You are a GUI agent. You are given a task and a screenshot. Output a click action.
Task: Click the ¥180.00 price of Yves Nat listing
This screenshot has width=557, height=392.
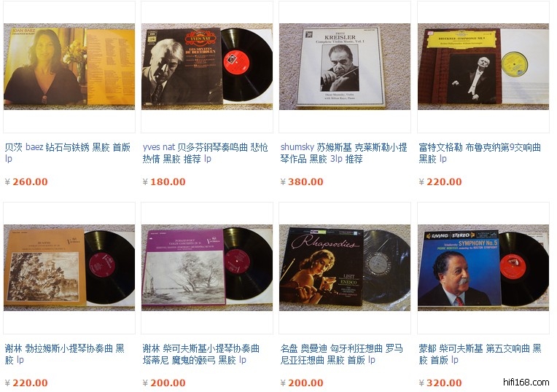[164, 182]
